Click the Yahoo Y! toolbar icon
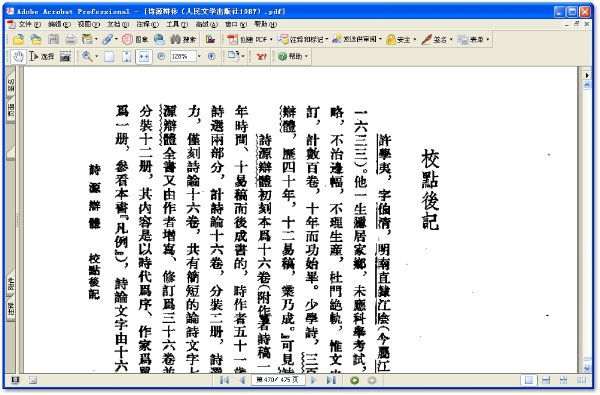This screenshot has height=395, width=600. pyautogui.click(x=261, y=57)
